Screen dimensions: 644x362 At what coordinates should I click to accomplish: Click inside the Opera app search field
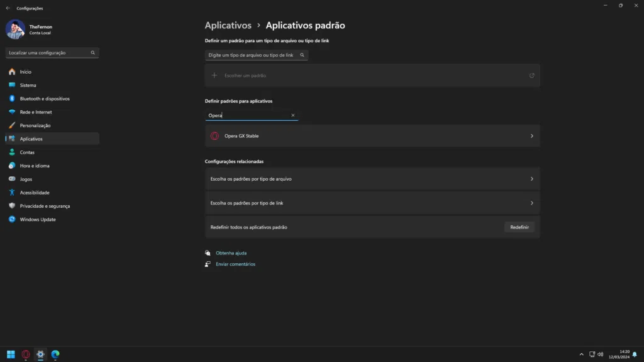(252, 115)
